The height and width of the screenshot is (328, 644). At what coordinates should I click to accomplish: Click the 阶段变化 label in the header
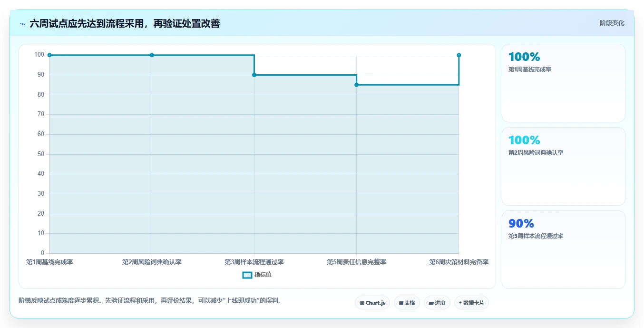pyautogui.click(x=612, y=23)
